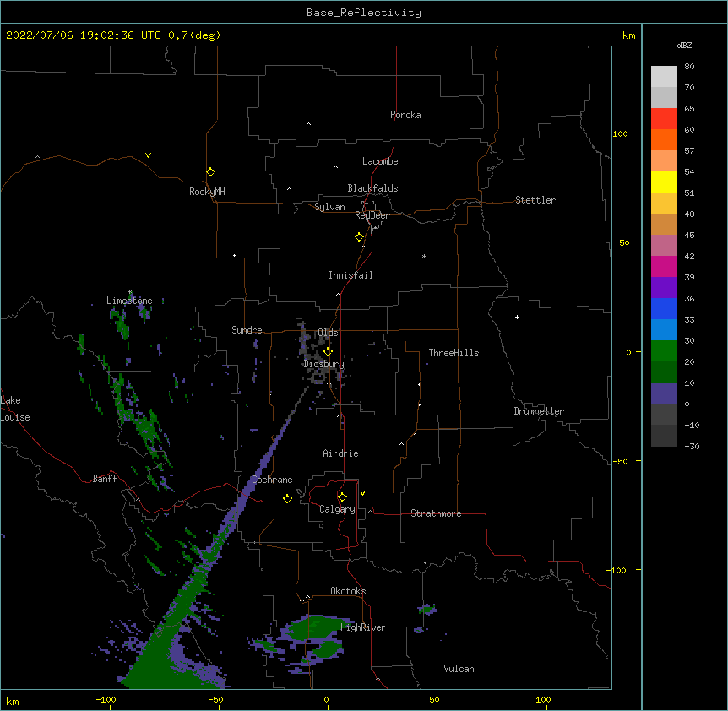Click the yellow marker west of Calgary

pos(287,498)
